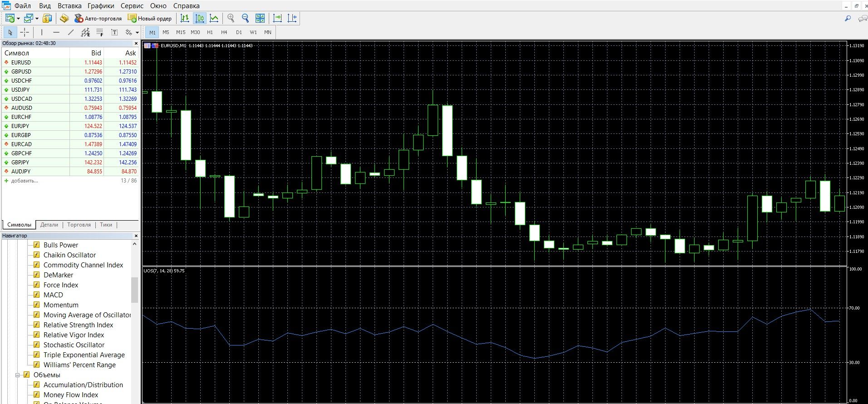This screenshot has height=404, width=868.
Task: Select the Equidistant Channel tool
Action: (85, 32)
